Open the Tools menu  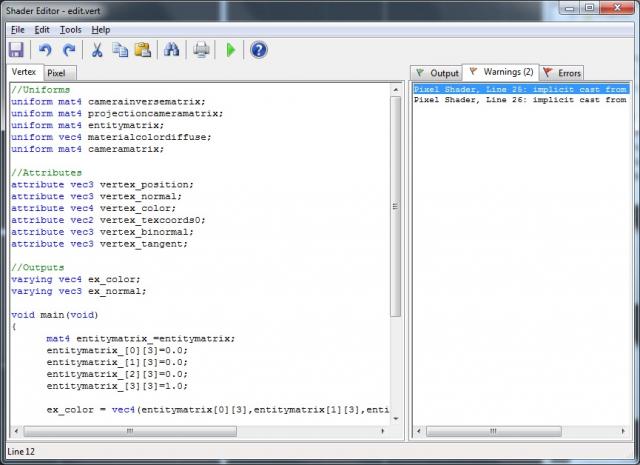70,30
